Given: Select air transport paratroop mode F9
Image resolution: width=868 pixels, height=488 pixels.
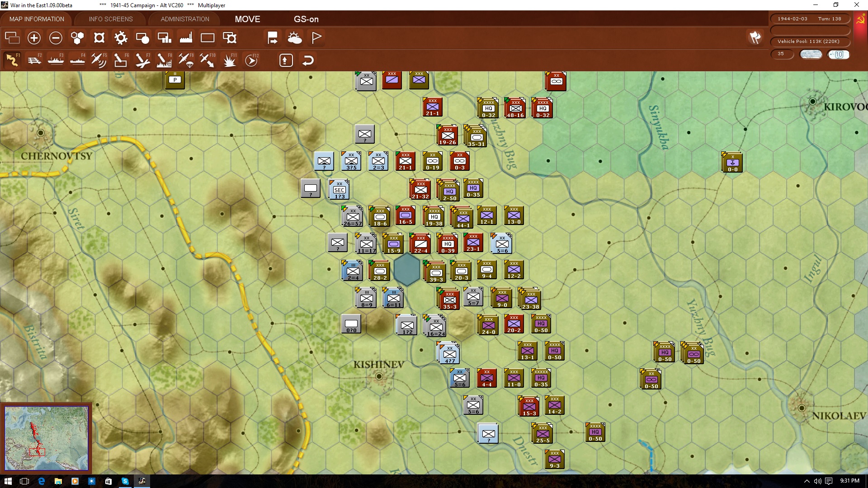Looking at the screenshot, I should (186, 60).
